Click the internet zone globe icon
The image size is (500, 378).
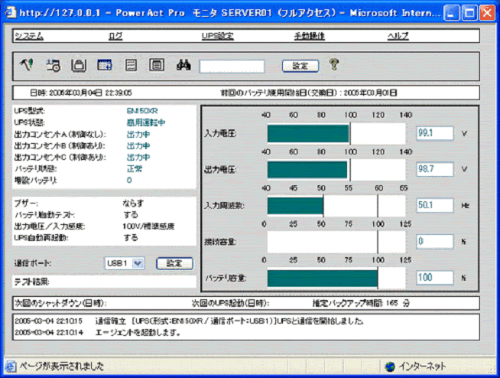(390, 367)
